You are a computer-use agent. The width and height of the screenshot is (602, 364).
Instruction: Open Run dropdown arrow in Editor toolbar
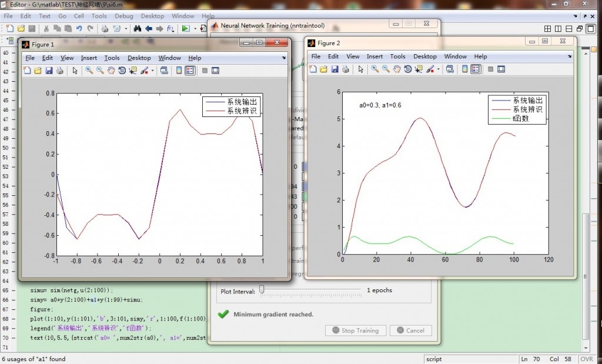coord(195,29)
